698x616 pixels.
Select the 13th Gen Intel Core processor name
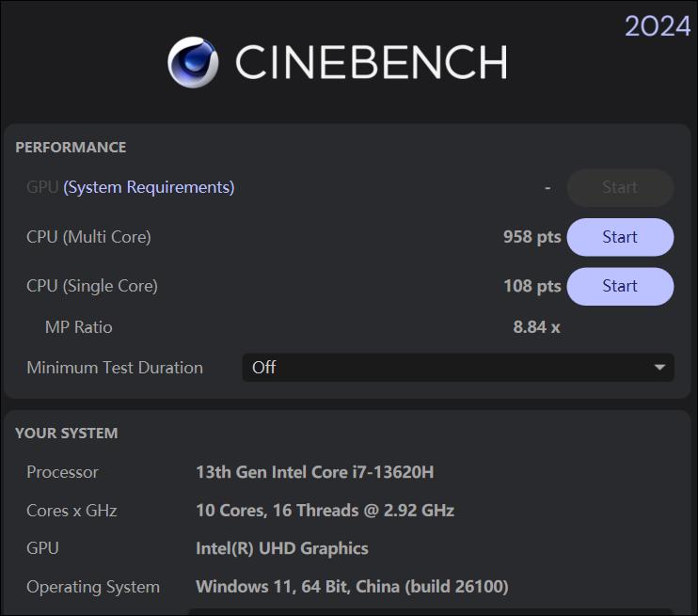click(x=314, y=472)
